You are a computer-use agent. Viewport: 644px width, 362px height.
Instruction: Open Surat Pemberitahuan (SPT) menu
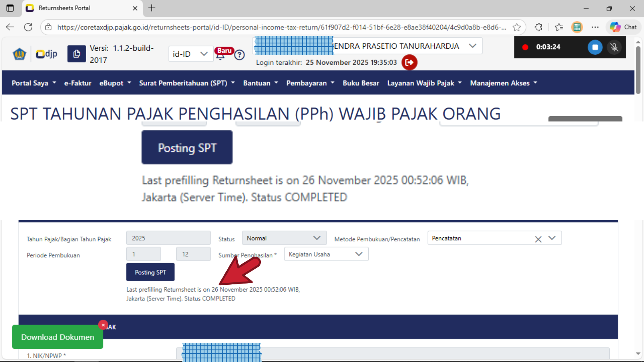pyautogui.click(x=187, y=83)
